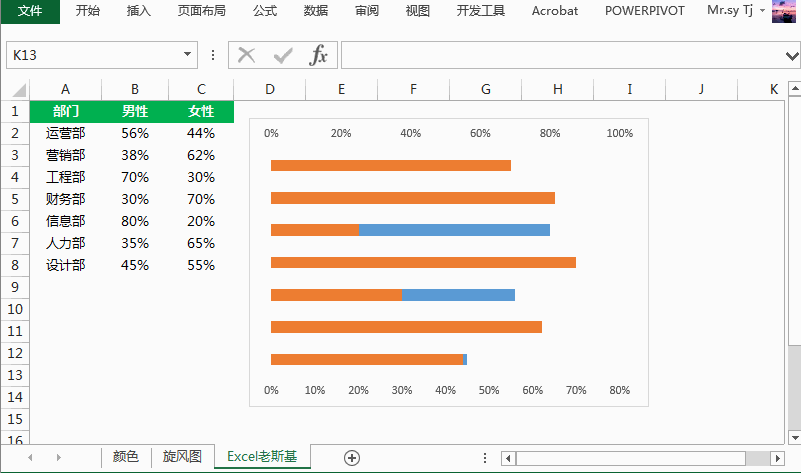The height and width of the screenshot is (473, 801).
Task: Select row 13 header
Action: coord(15,375)
